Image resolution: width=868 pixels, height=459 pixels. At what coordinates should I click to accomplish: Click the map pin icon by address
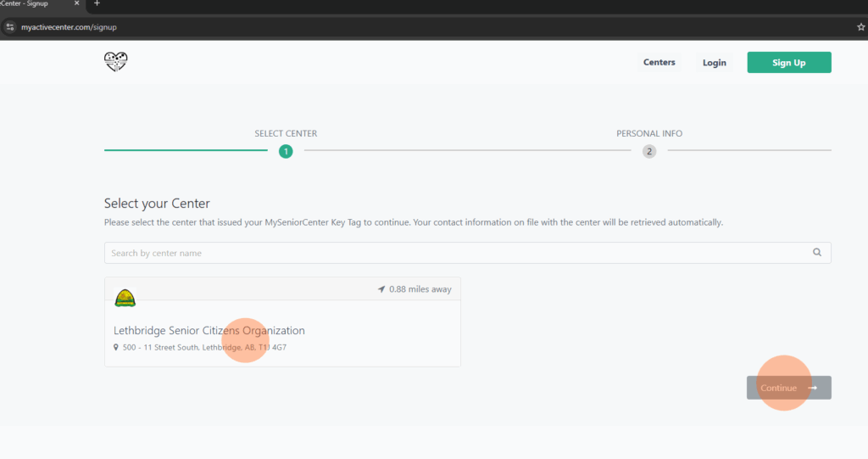(x=116, y=348)
